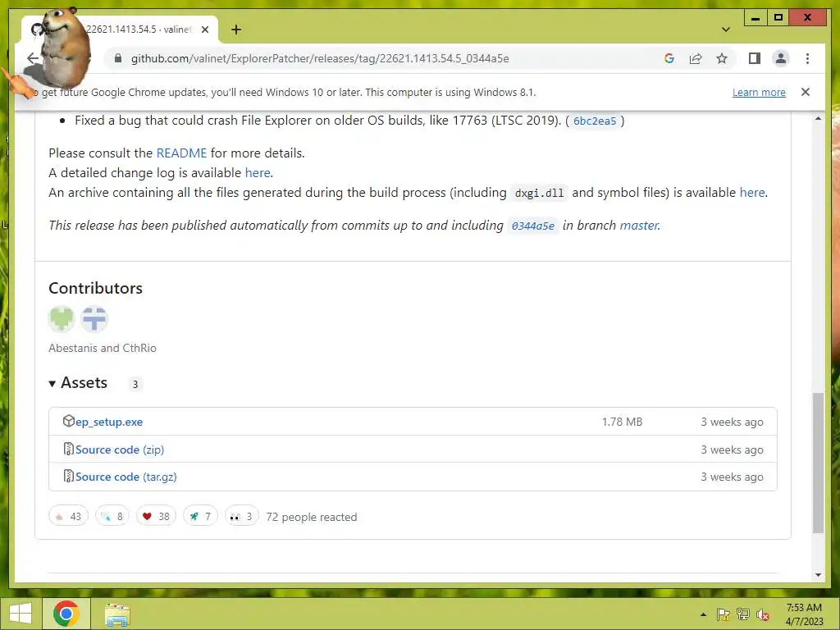Click heart reaction with 38

click(x=156, y=517)
